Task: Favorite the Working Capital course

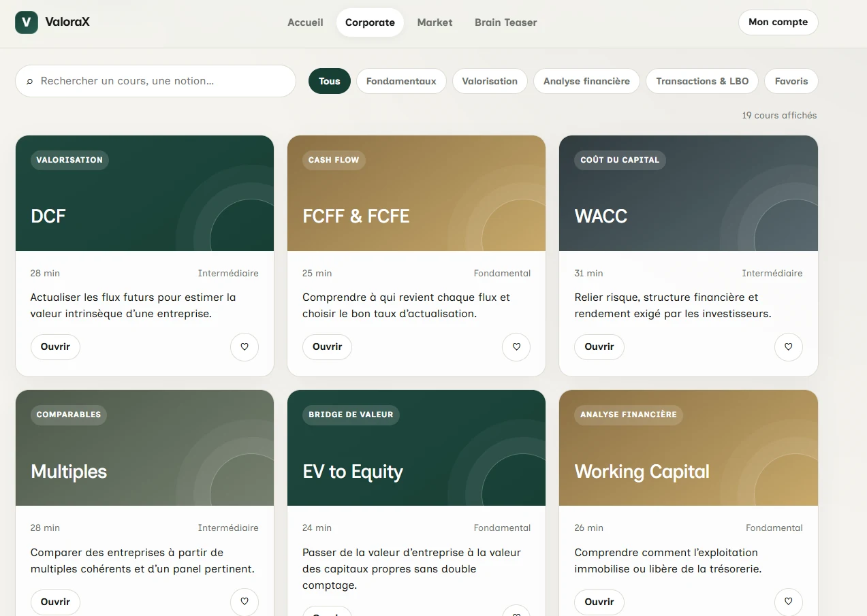Action: [x=789, y=602]
